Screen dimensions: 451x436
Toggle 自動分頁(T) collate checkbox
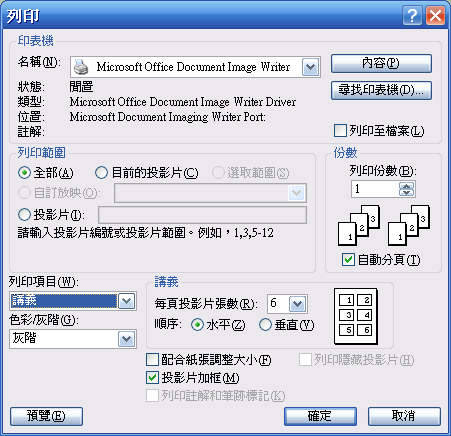click(348, 259)
